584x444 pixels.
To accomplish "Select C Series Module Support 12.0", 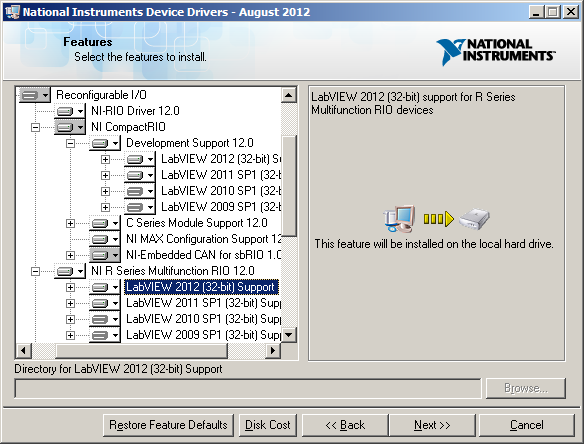I will pos(197,223).
